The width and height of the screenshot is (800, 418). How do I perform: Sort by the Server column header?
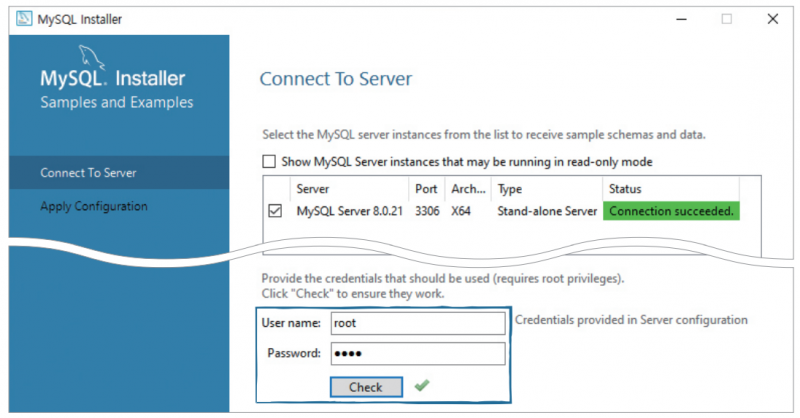tap(350, 189)
